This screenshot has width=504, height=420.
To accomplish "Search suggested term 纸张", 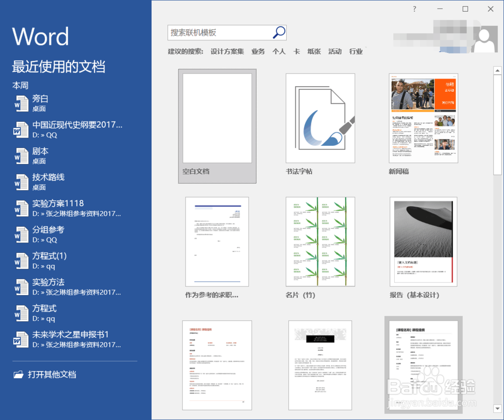I will pos(314,51).
